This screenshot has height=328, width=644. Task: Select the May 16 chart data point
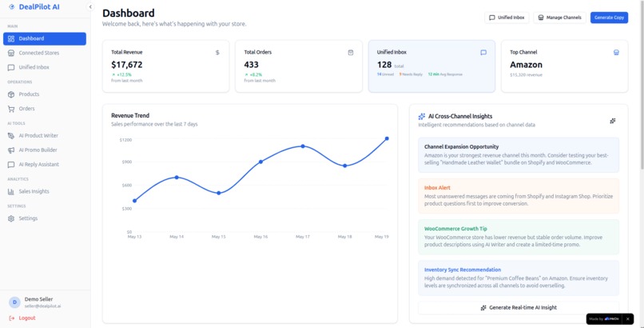260,162
